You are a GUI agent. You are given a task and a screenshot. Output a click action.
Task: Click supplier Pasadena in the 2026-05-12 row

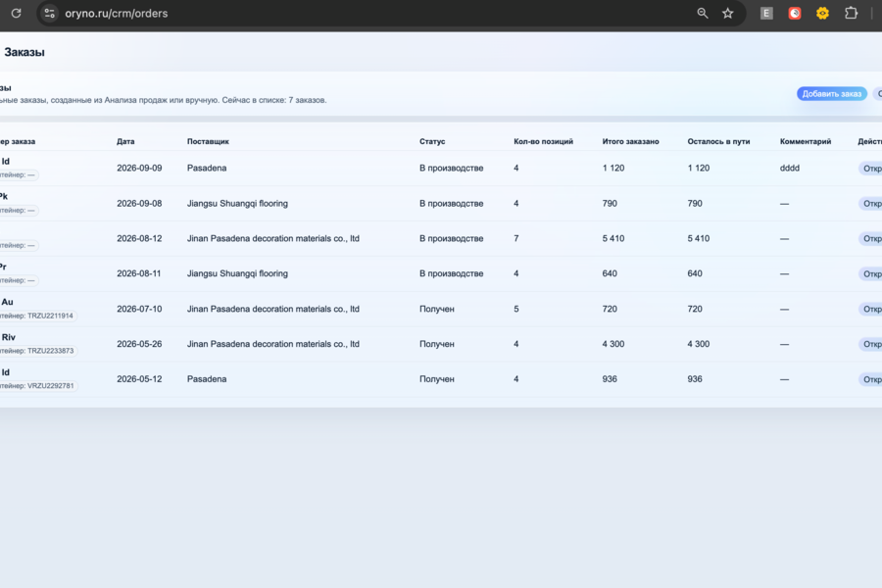click(207, 379)
